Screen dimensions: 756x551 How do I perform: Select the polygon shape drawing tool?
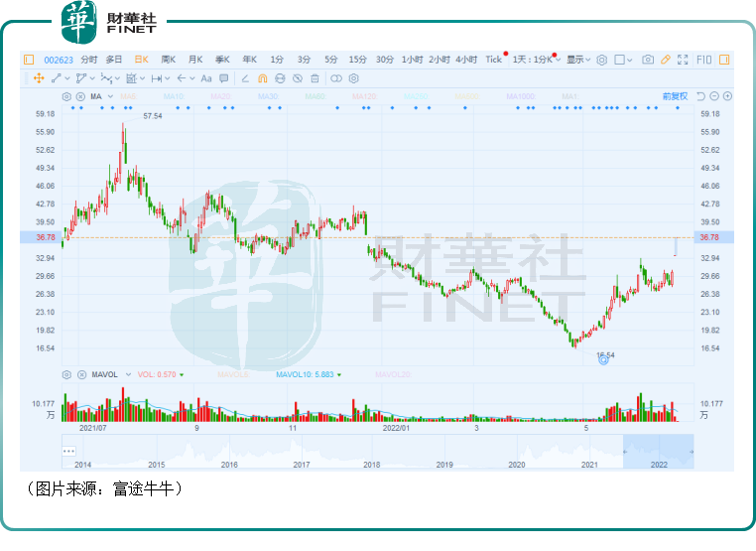coord(81,78)
